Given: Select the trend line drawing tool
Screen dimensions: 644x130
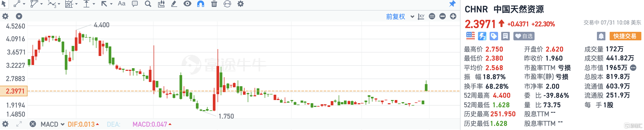Looking at the screenshot, I should pos(17,4).
